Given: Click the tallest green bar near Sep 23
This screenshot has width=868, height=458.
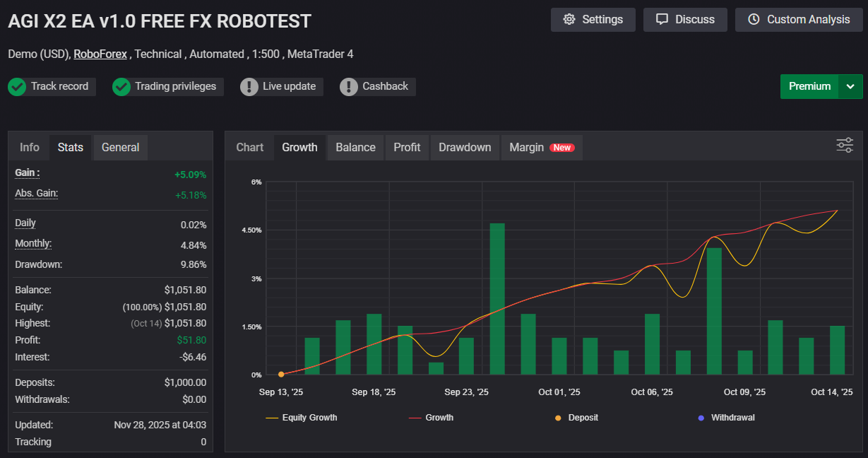Looking at the screenshot, I should tap(497, 298).
